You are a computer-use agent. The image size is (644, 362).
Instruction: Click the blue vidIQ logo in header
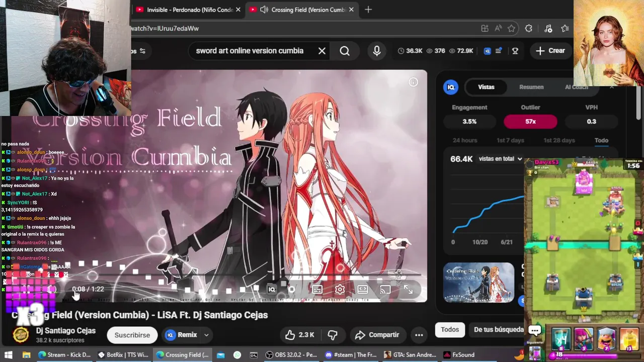coord(487,51)
